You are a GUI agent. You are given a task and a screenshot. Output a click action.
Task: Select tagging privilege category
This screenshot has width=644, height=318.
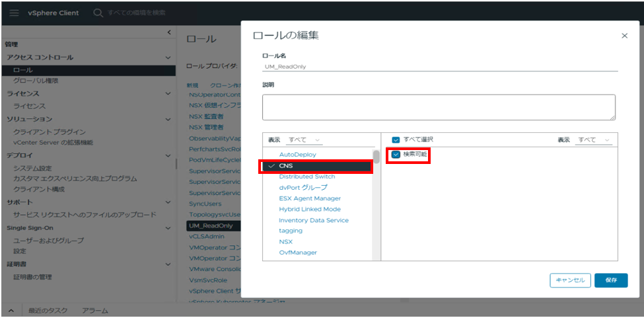(x=291, y=231)
